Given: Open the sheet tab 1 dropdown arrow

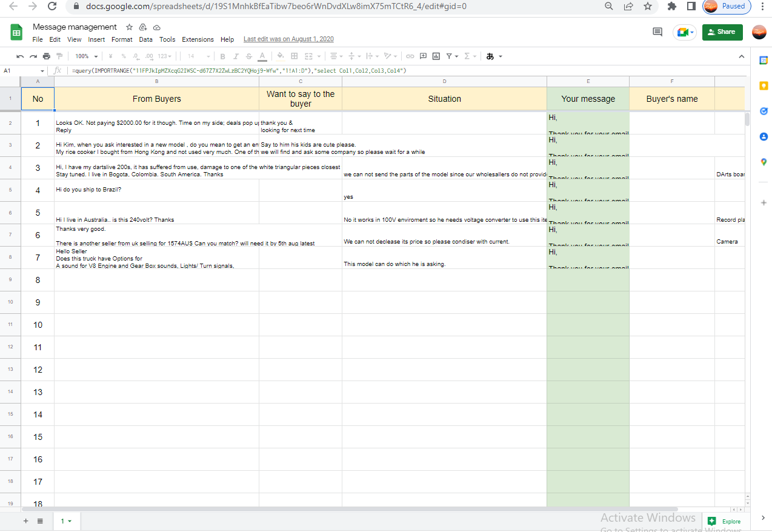Looking at the screenshot, I should click(x=70, y=521).
